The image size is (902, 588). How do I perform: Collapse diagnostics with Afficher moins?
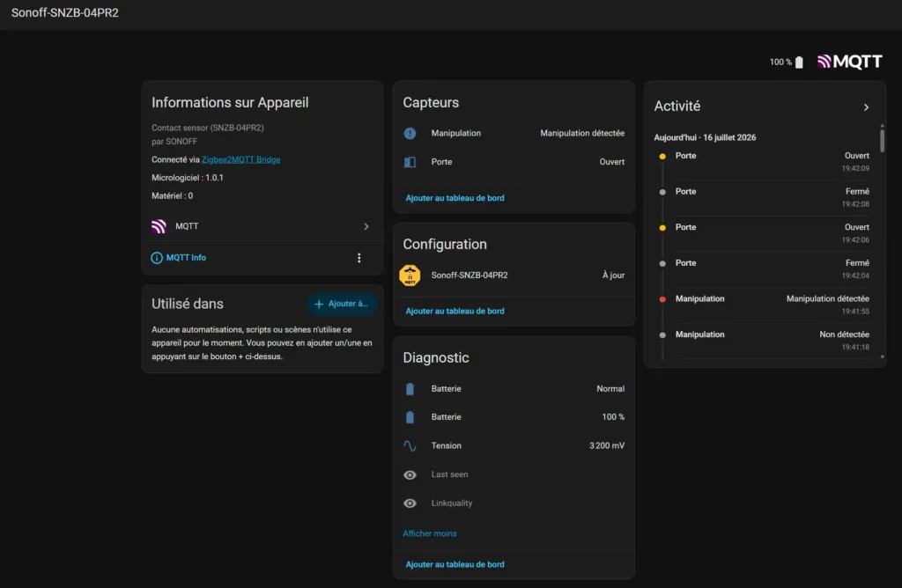pos(429,533)
